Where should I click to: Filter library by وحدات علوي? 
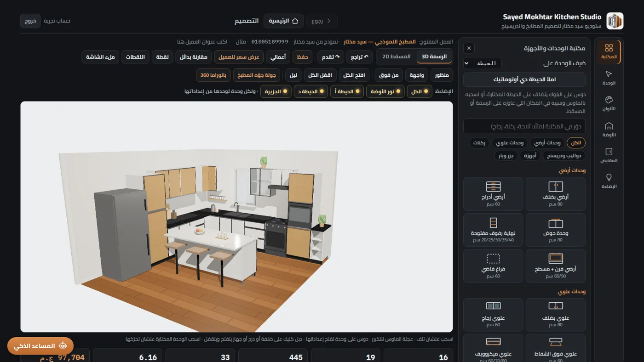[x=510, y=143]
